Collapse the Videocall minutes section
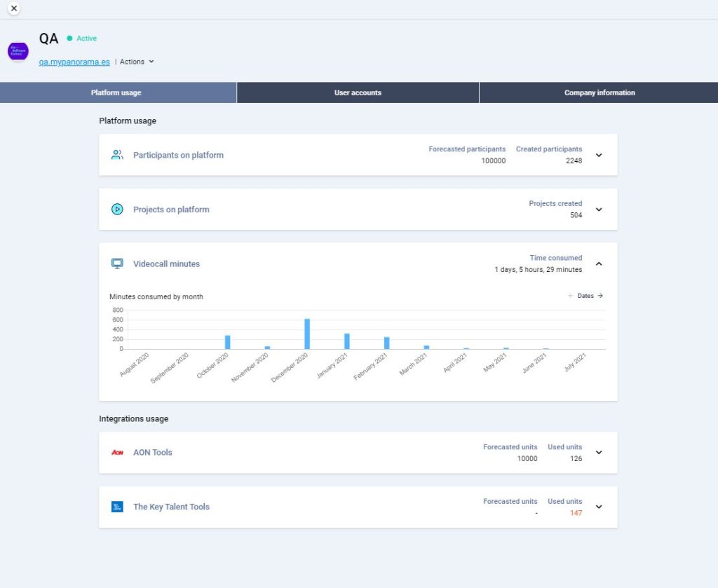This screenshot has height=588, width=718. click(599, 264)
